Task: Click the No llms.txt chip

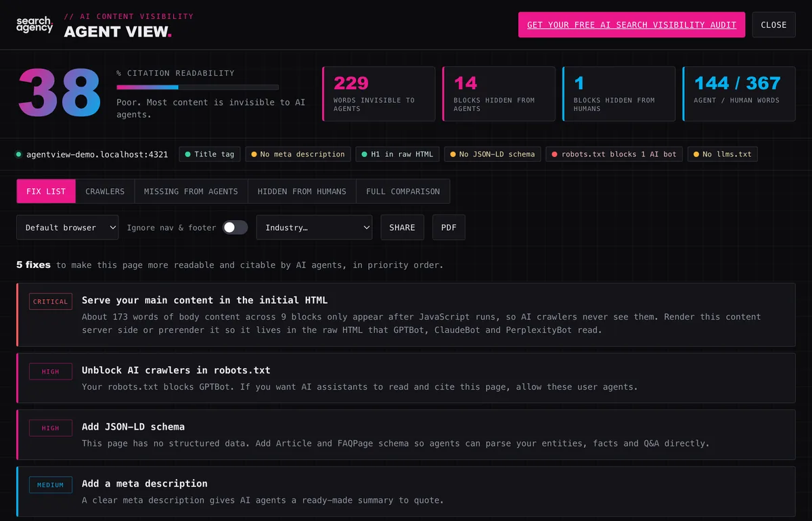Action: pos(722,154)
